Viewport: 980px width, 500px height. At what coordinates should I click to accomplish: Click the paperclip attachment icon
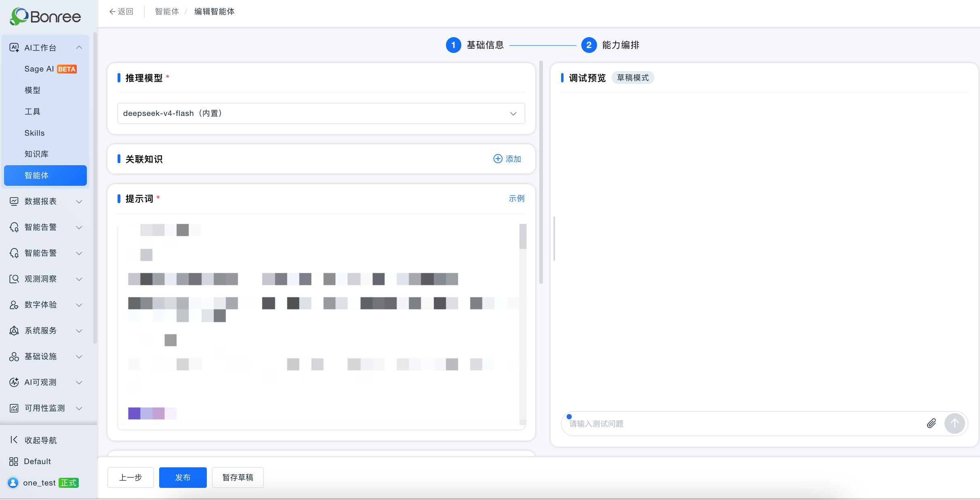(x=931, y=423)
